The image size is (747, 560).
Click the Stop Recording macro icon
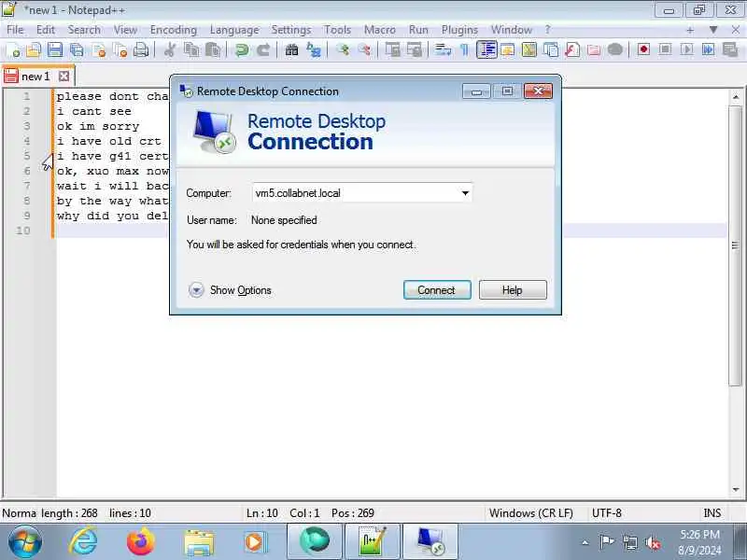pos(665,49)
